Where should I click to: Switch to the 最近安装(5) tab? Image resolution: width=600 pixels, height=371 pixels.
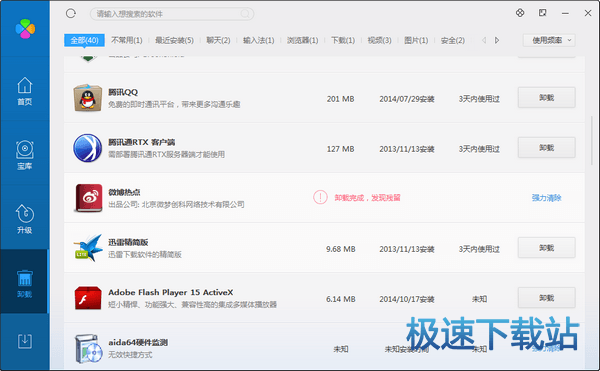174,40
